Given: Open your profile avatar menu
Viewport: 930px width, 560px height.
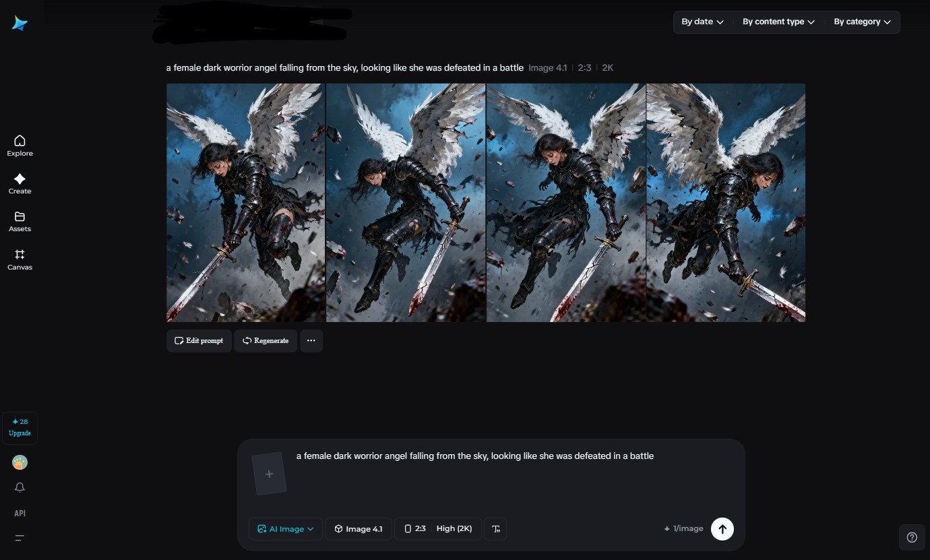Looking at the screenshot, I should click(x=20, y=462).
